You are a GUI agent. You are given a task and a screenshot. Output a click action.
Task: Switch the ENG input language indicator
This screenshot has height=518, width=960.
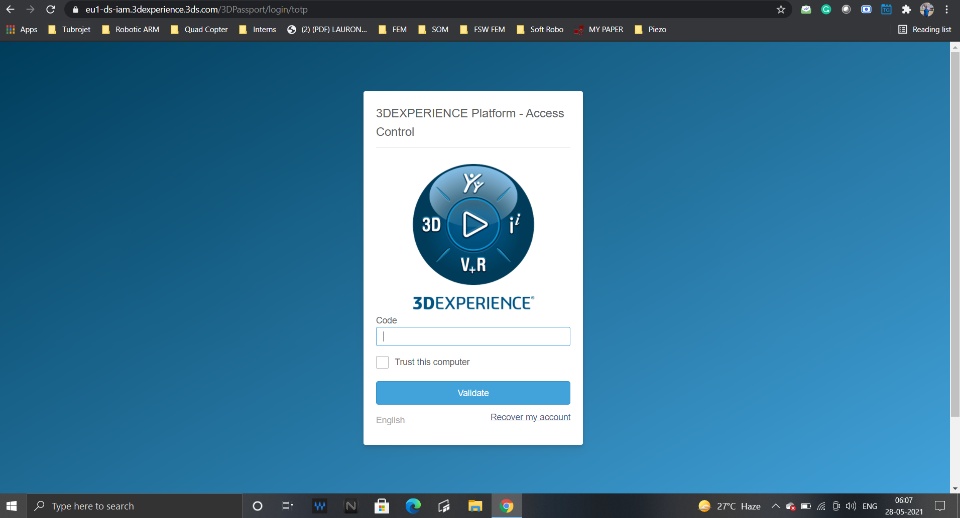[x=869, y=506]
